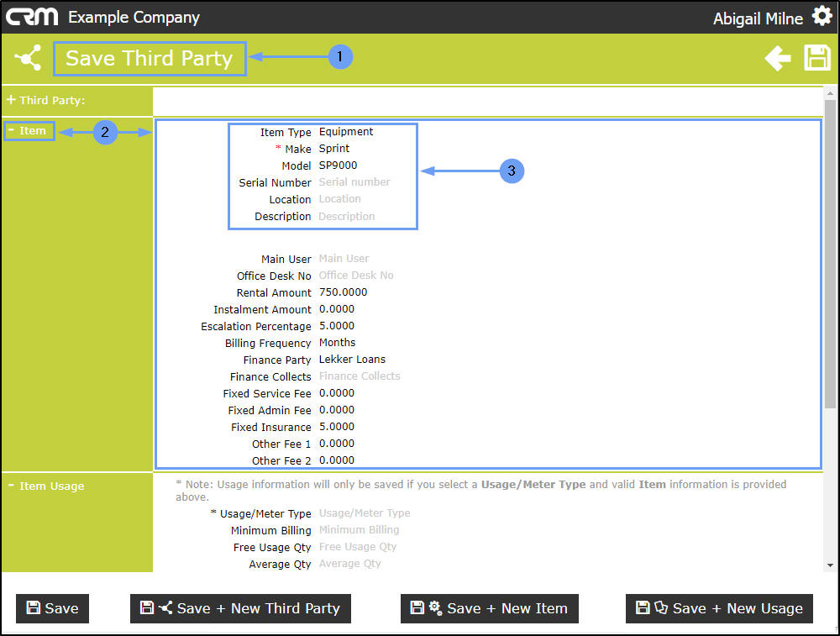This screenshot has width=840, height=636.
Task: Click the Serial Number input field
Action: coord(354,182)
